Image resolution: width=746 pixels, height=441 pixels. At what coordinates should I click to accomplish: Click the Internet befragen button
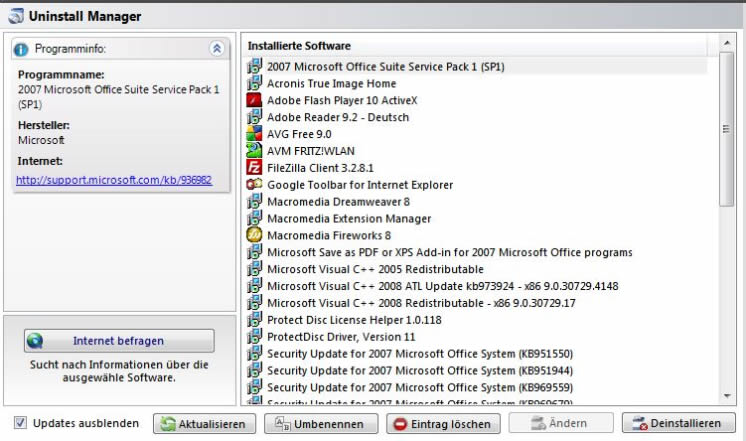pyautogui.click(x=119, y=341)
